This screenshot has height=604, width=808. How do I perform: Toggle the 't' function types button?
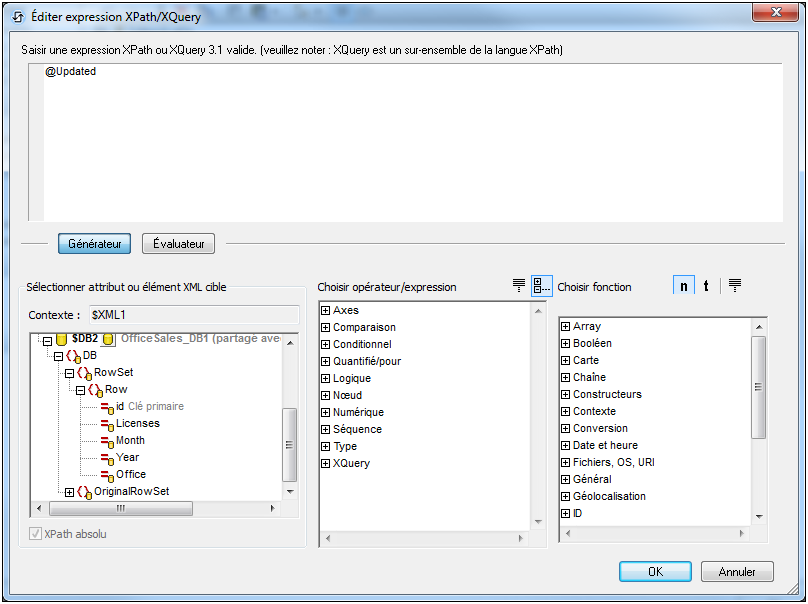pyautogui.click(x=706, y=286)
